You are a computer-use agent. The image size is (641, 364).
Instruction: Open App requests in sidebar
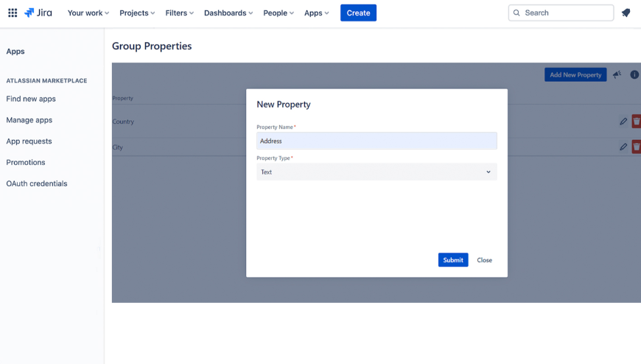click(29, 141)
